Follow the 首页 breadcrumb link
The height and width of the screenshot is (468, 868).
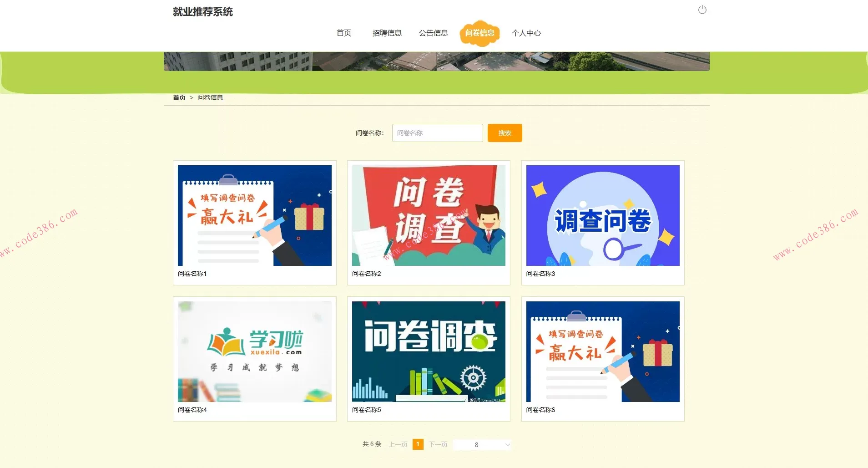179,97
